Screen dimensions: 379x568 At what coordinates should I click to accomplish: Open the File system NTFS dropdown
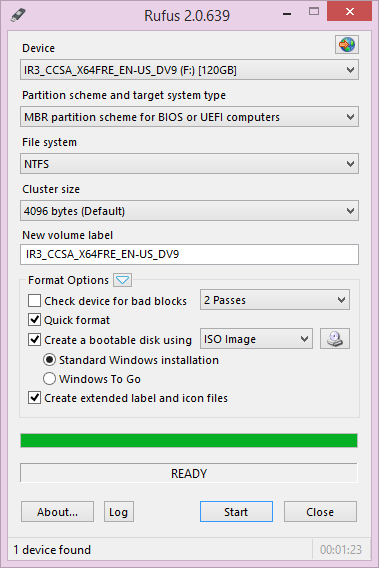tap(190, 164)
